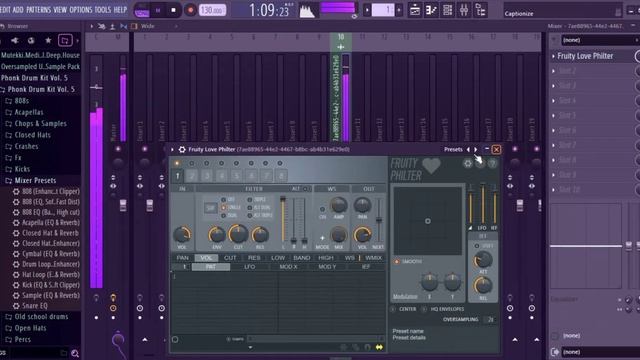
Task: Open the OPTIONS menu
Action: point(80,9)
